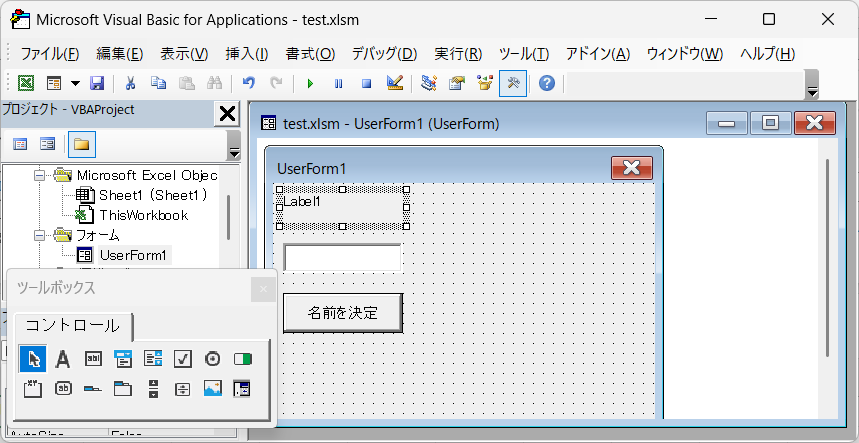Image resolution: width=859 pixels, height=443 pixels.
Task: Open the Insert UserForm dropdown arrow
Action: pos(75,83)
